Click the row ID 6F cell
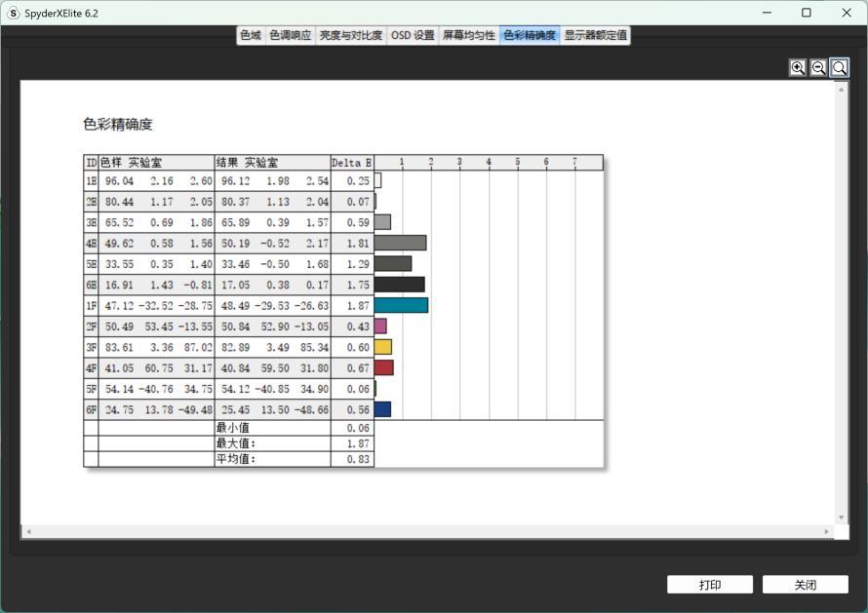This screenshot has width=868, height=613. pos(91,409)
